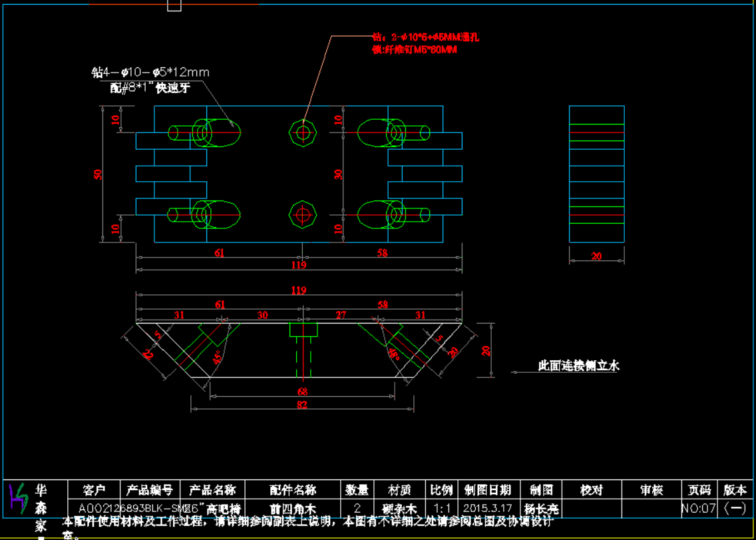Click the center bolt in bottom section view
756x540 pixels.
[303, 346]
